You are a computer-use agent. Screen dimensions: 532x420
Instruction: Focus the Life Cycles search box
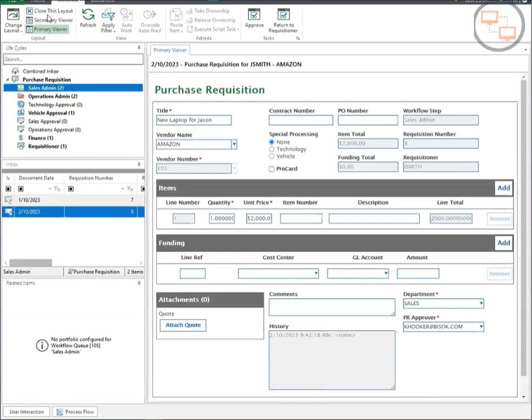[x=73, y=59]
